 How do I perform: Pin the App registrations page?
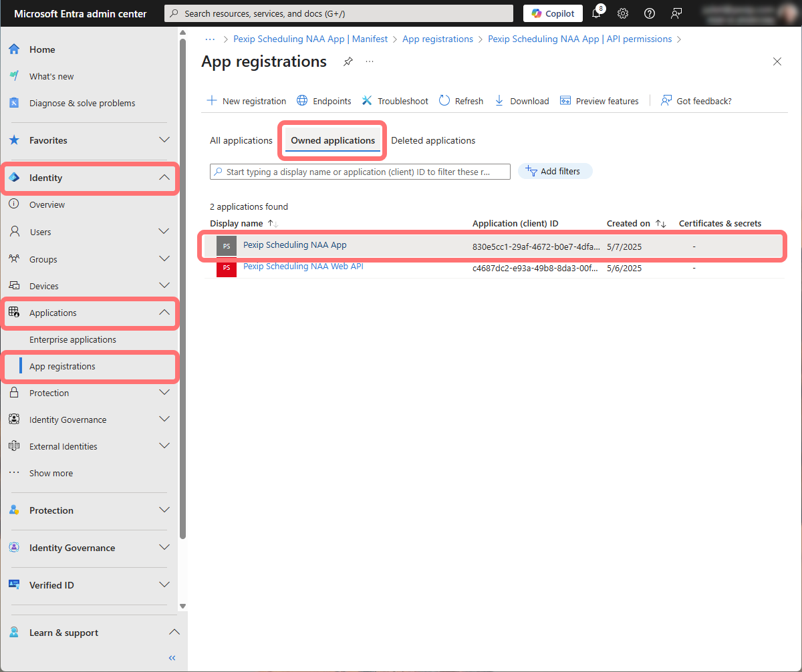[x=348, y=62]
